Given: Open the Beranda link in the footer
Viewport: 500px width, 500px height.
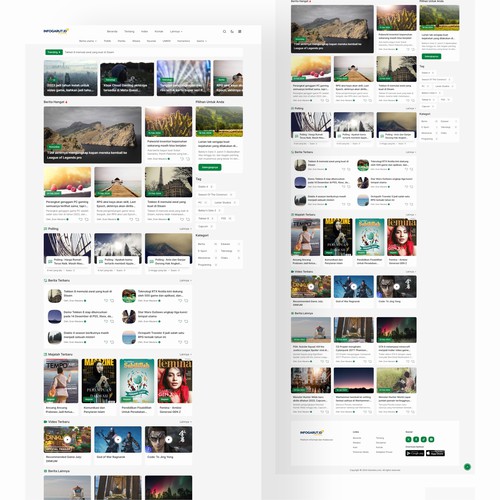Looking at the screenshot, I should point(357,438).
